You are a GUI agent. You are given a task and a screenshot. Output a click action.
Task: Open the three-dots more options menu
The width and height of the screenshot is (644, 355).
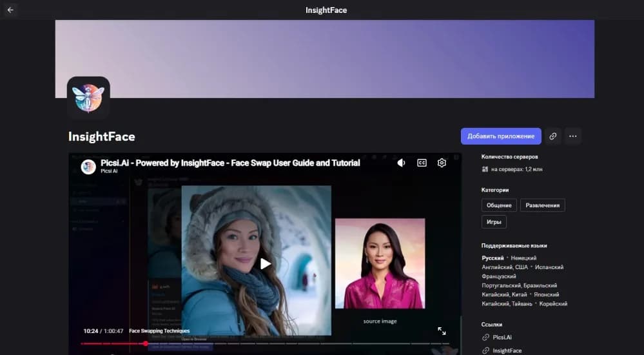pos(572,136)
